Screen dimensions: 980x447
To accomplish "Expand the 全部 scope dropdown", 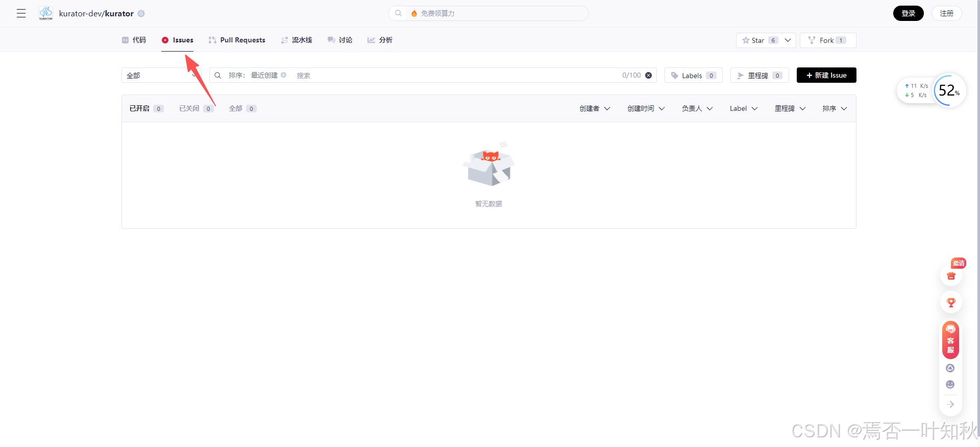I will [x=161, y=75].
